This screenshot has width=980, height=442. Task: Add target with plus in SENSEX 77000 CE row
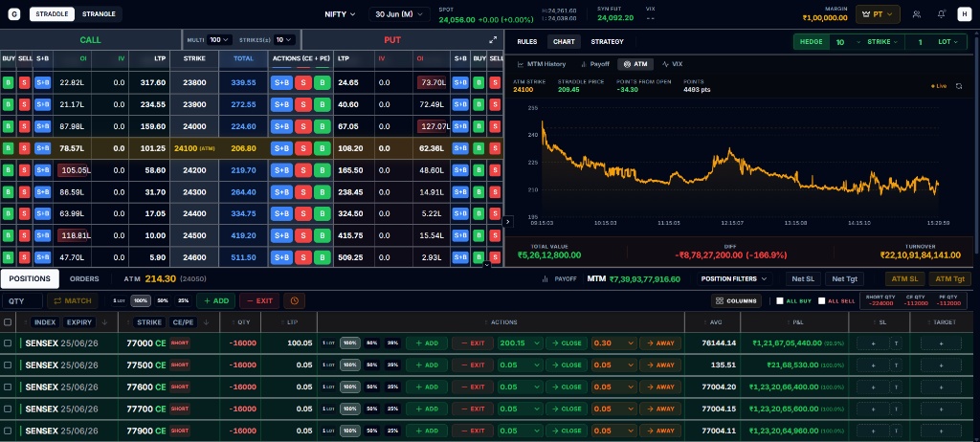[x=942, y=343]
